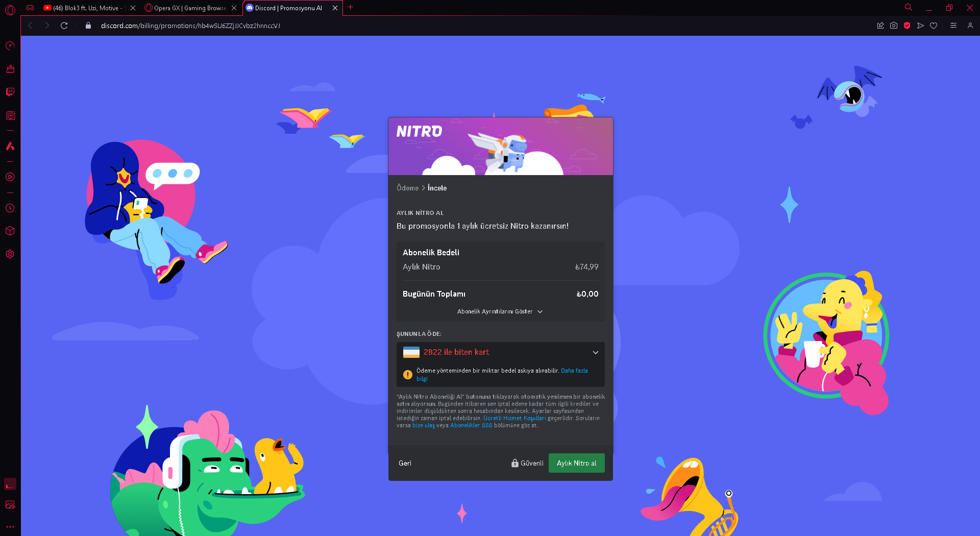Go forward to the next page

47,26
